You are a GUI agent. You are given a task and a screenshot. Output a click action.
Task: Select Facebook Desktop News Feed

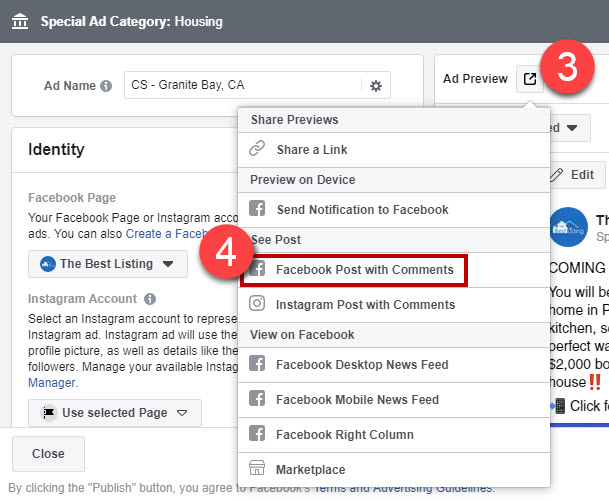[362, 365]
